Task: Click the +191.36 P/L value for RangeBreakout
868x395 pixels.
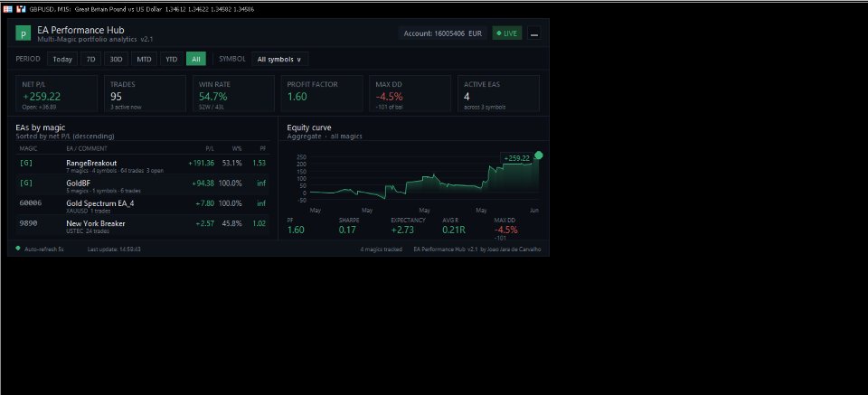Action: click(201, 164)
